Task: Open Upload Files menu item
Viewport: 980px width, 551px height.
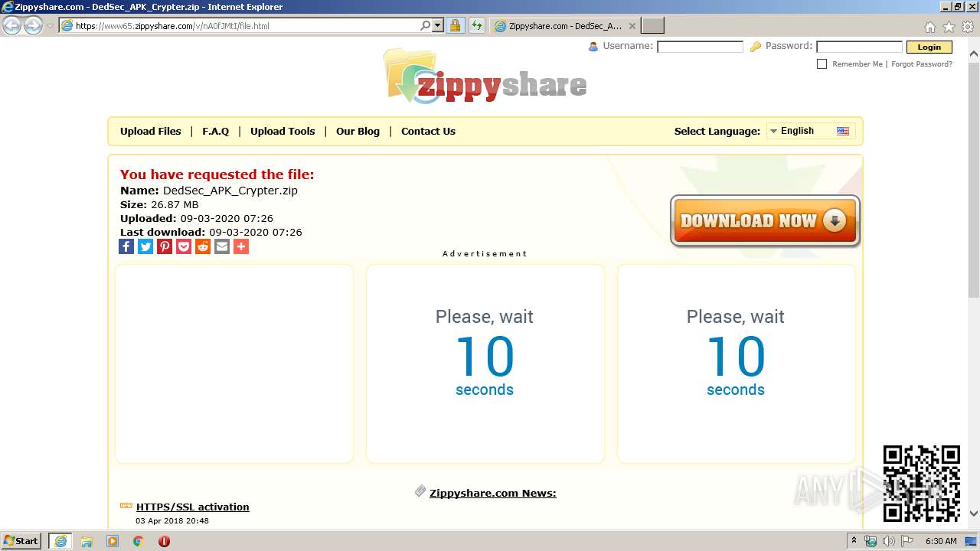Action: 151,131
